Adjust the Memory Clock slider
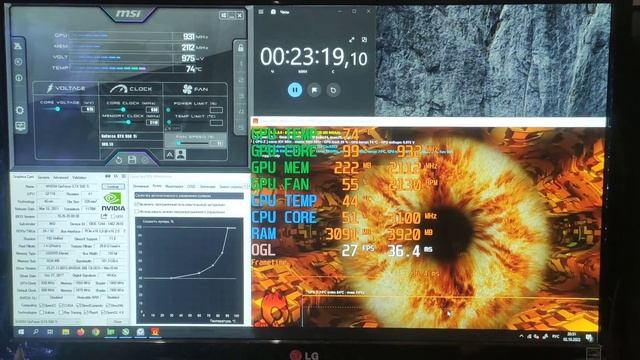This screenshot has width=640, height=360. pyautogui.click(x=128, y=122)
